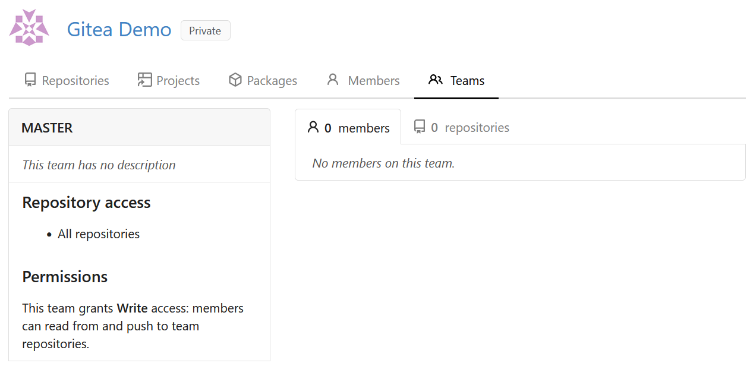Select the Teams tab
This screenshot has height=366, width=750.
[x=456, y=80]
